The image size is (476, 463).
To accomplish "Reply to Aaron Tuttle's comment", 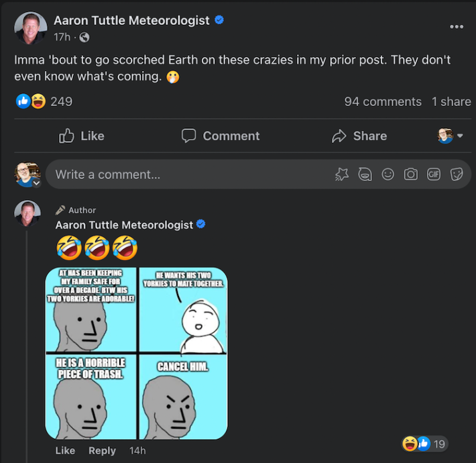I will pyautogui.click(x=102, y=450).
